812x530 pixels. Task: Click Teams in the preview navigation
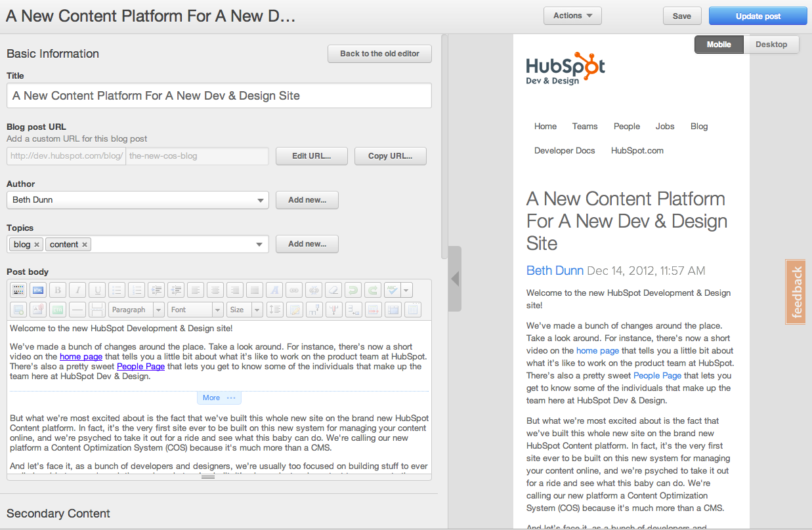[x=584, y=127]
